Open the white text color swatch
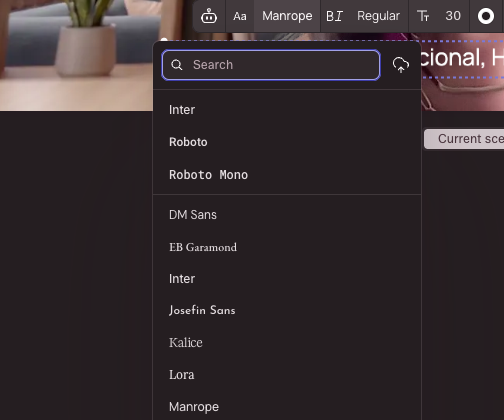 486,16
